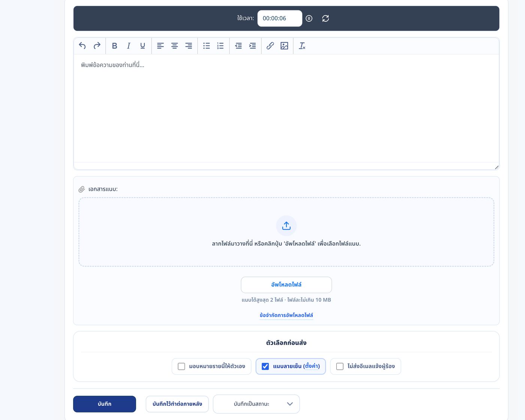Toggle italic formatting

click(129, 46)
